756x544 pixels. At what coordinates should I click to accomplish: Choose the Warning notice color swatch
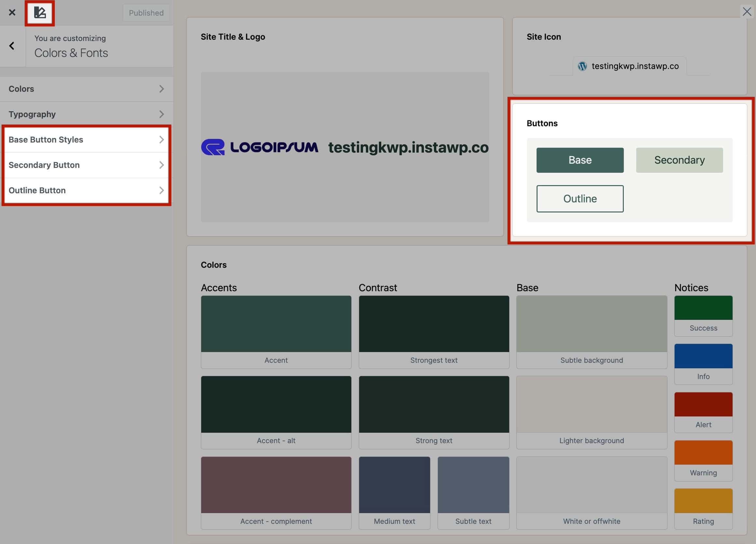point(703,452)
